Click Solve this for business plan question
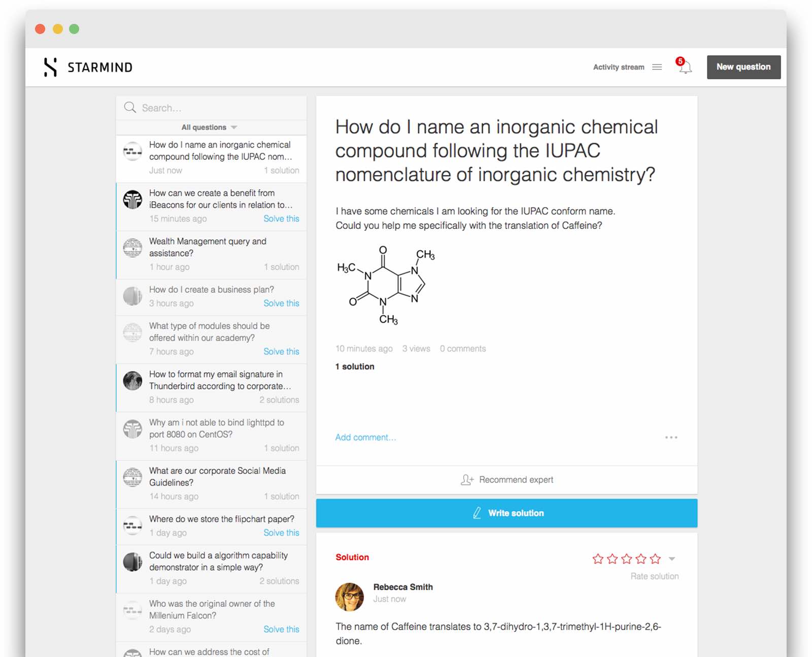This screenshot has width=812, height=657. click(281, 303)
